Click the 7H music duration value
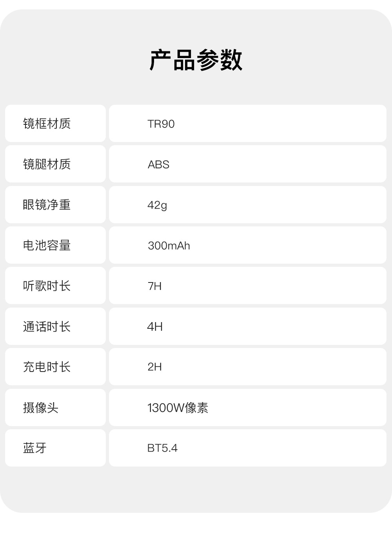The height and width of the screenshot is (554, 392). 154,286
